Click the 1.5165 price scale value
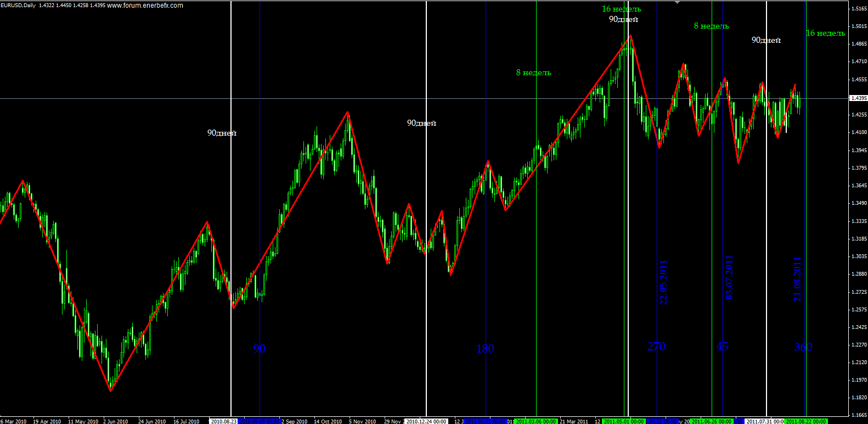Viewport: 868px width, 424px height. 859,9
